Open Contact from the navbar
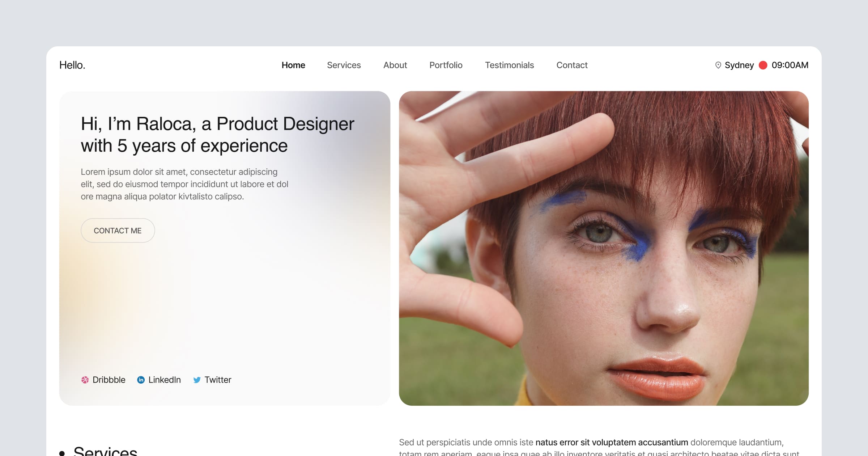Image resolution: width=868 pixels, height=456 pixels. point(572,65)
